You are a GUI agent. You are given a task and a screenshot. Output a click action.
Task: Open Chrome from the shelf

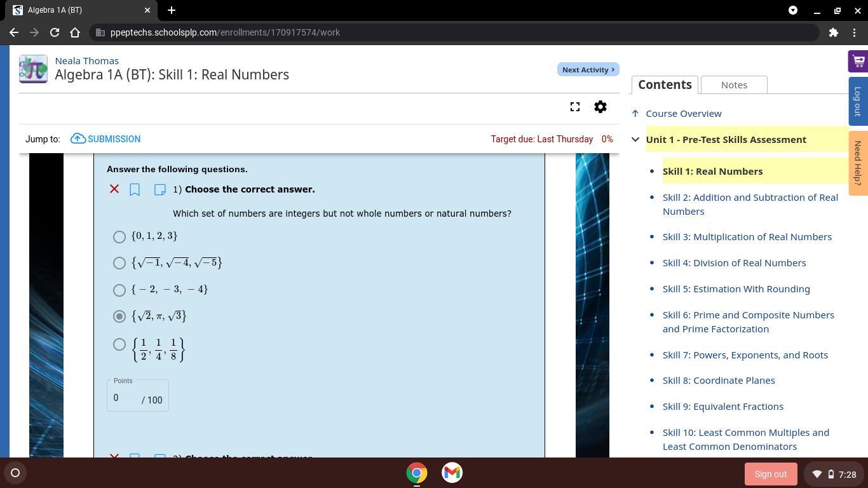(x=417, y=473)
